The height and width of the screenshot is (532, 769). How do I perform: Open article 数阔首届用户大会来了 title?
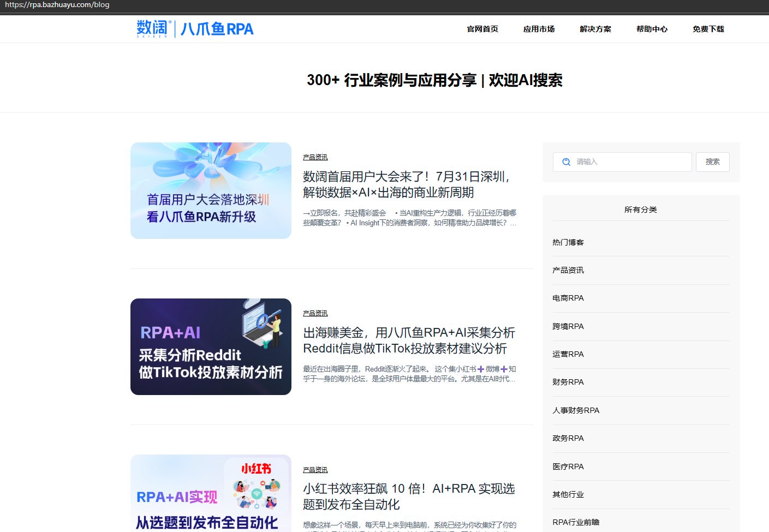coord(407,184)
